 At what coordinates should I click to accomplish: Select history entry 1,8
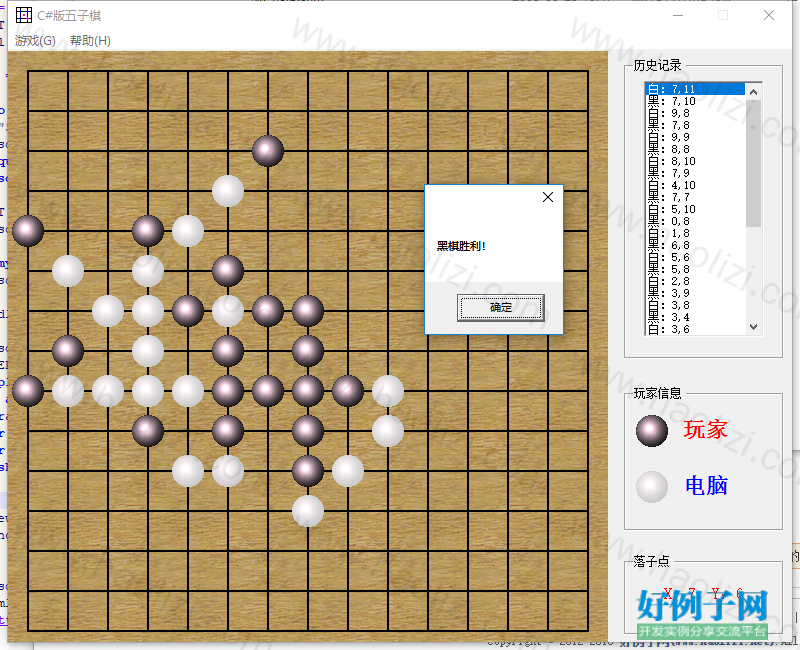(695, 233)
